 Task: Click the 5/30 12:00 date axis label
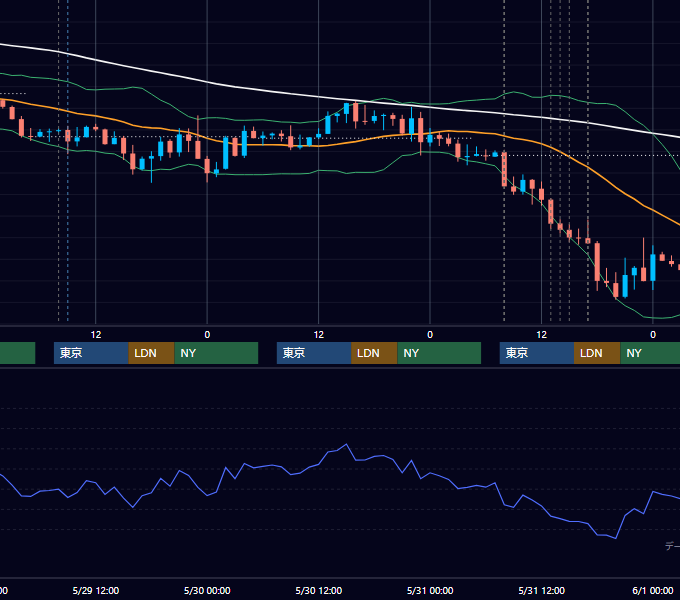click(319, 590)
